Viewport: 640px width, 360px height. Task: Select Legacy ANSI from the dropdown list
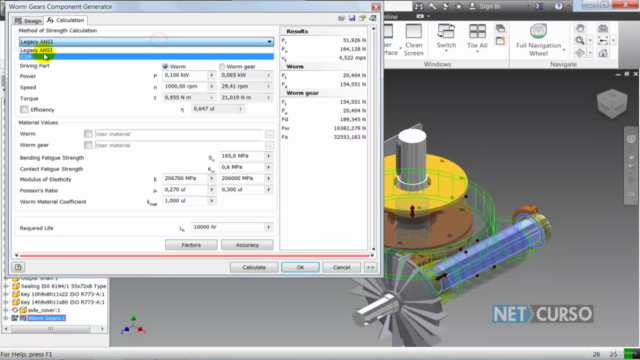tap(147, 50)
